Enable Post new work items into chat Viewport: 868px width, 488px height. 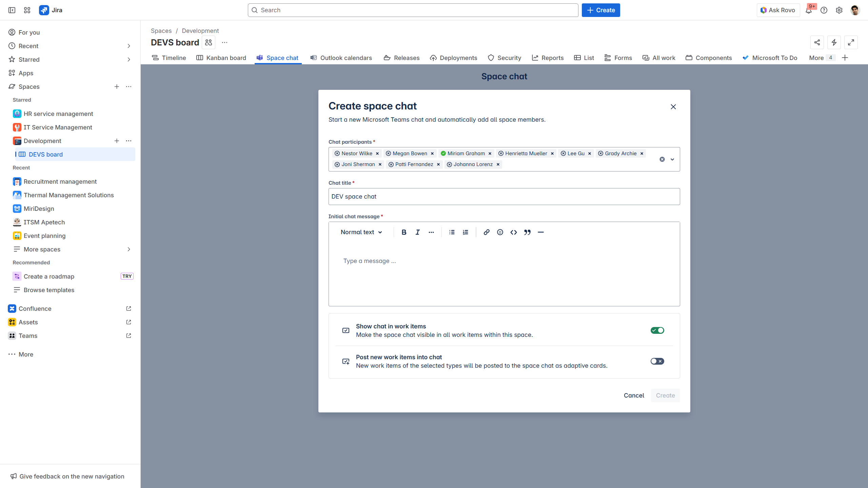[657, 361]
